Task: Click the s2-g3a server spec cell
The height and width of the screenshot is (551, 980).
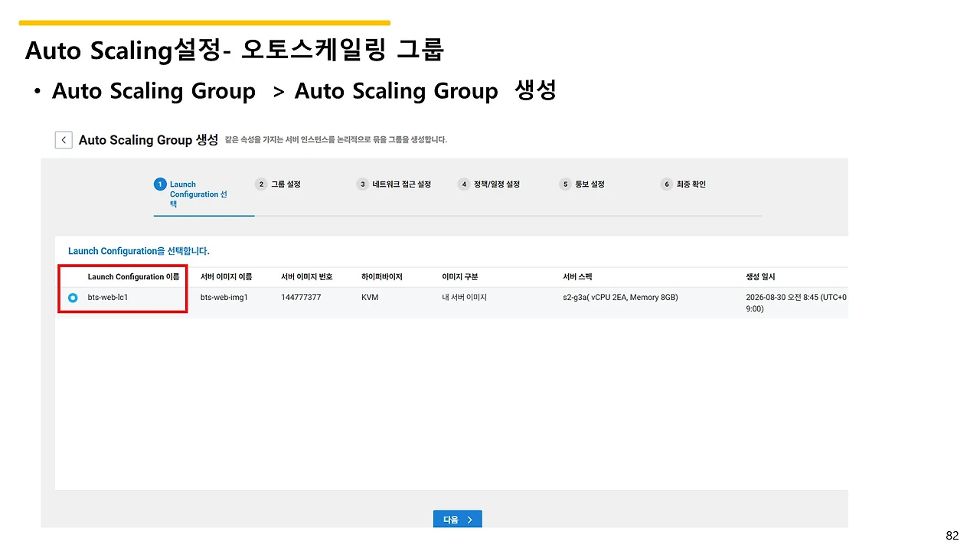Action: [x=620, y=297]
